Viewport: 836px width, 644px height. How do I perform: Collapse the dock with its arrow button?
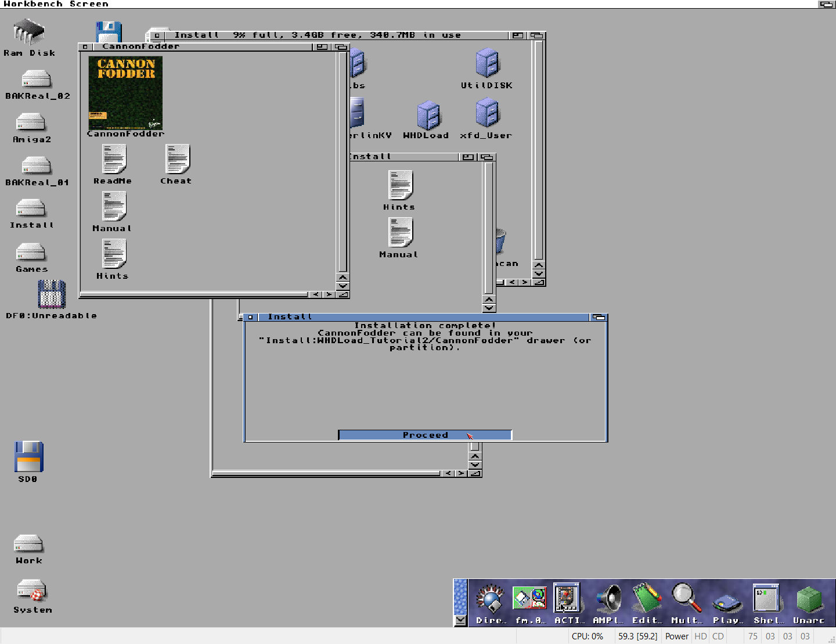(460, 620)
